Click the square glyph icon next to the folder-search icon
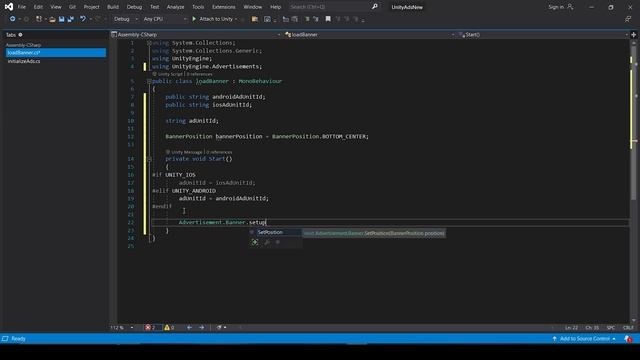 [x=267, y=19]
